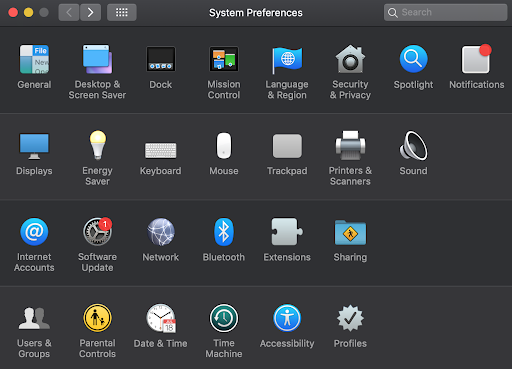Open Language & Region flag icon
512x369 pixels.
point(287,60)
